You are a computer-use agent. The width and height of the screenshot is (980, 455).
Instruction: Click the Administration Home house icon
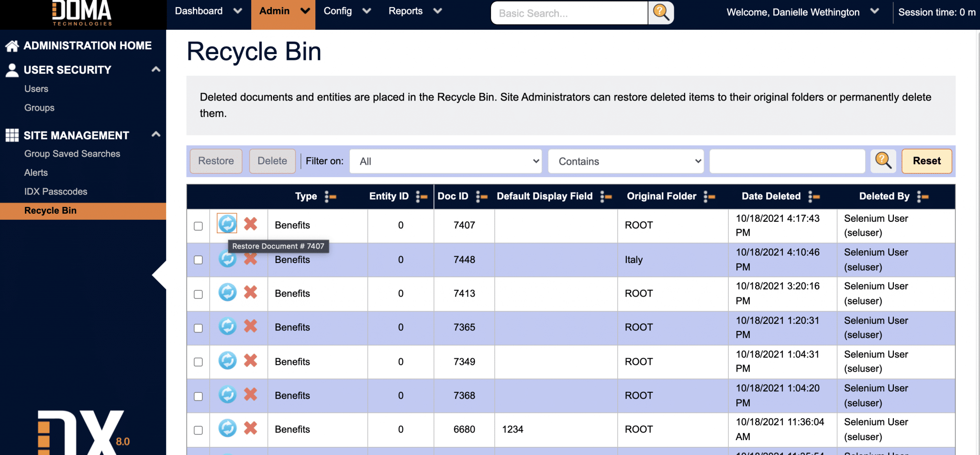12,45
